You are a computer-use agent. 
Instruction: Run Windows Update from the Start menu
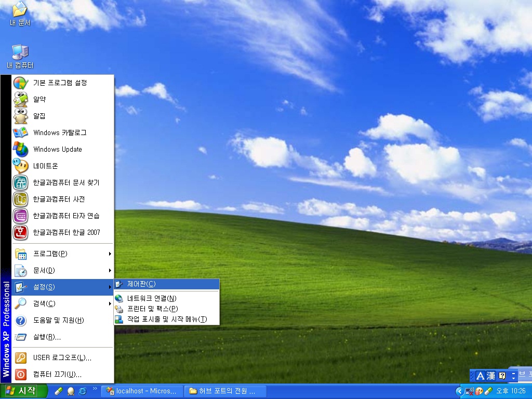point(63,149)
